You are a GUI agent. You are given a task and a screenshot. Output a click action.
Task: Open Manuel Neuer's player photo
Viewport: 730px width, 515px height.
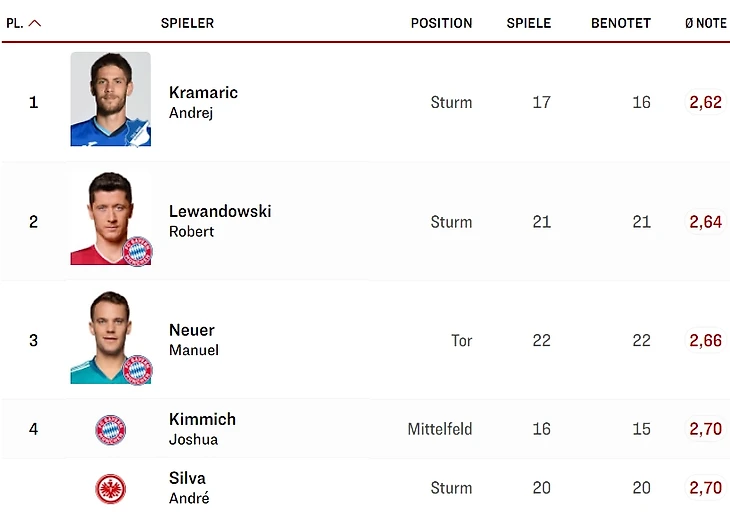coord(108,338)
